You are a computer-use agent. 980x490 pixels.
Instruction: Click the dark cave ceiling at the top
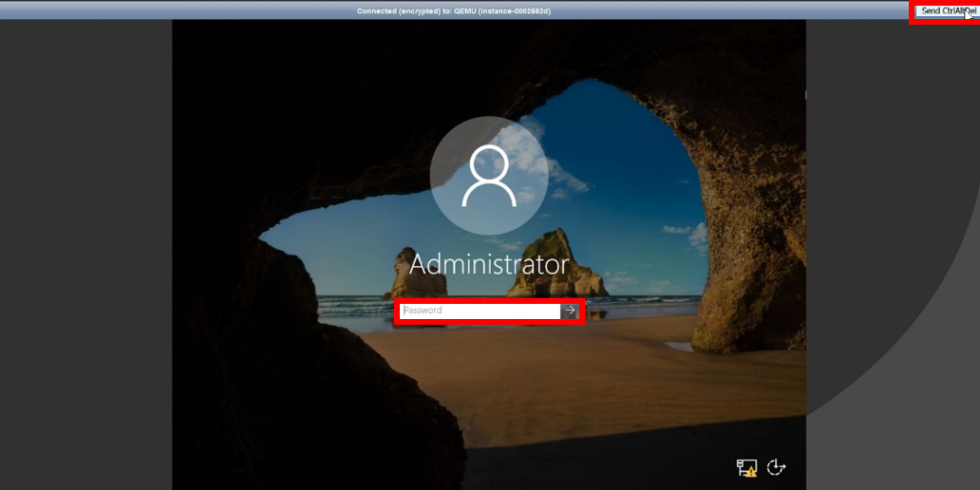click(x=380, y=57)
